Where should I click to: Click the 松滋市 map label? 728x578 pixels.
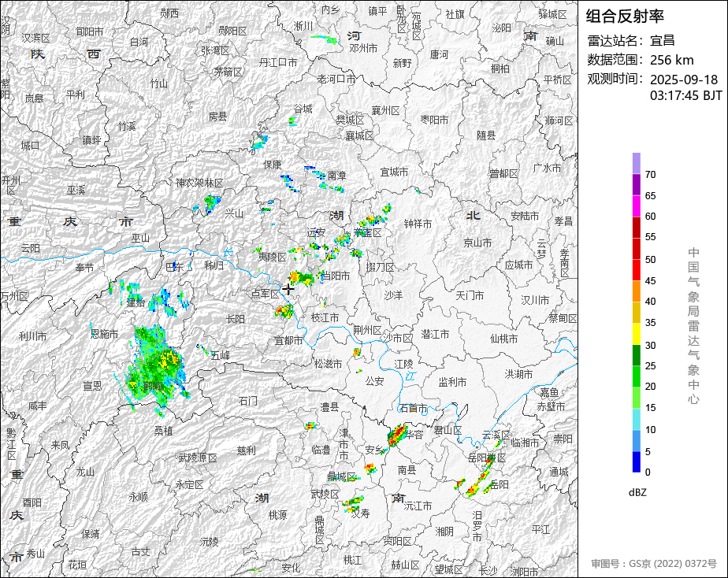pyautogui.click(x=328, y=364)
